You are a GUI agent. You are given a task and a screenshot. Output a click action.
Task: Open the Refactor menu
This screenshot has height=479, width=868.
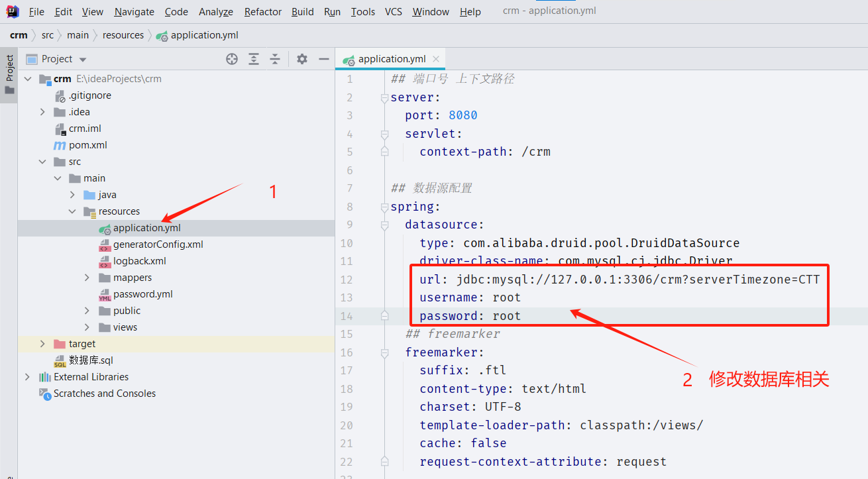click(x=263, y=12)
